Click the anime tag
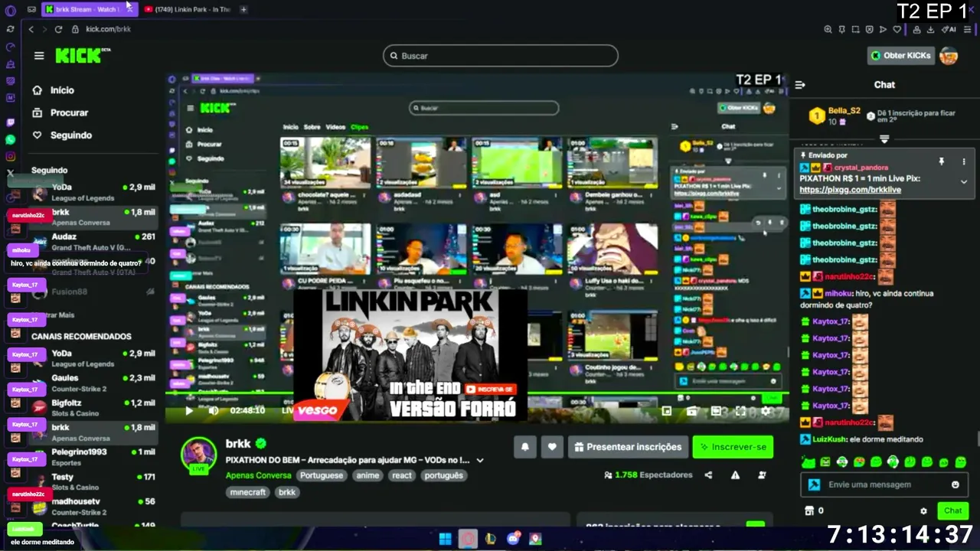 [x=367, y=475]
